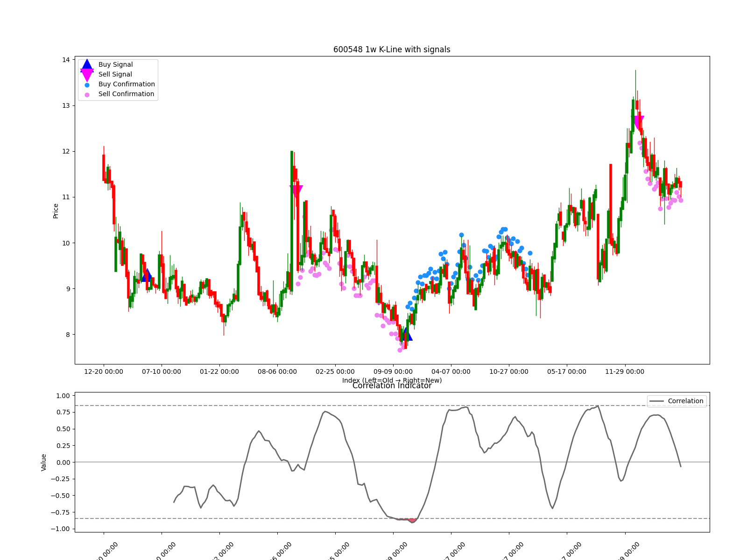Click correlation axis tick '−0.75'
Screen dimensions: 747x560
pyautogui.click(x=60, y=512)
